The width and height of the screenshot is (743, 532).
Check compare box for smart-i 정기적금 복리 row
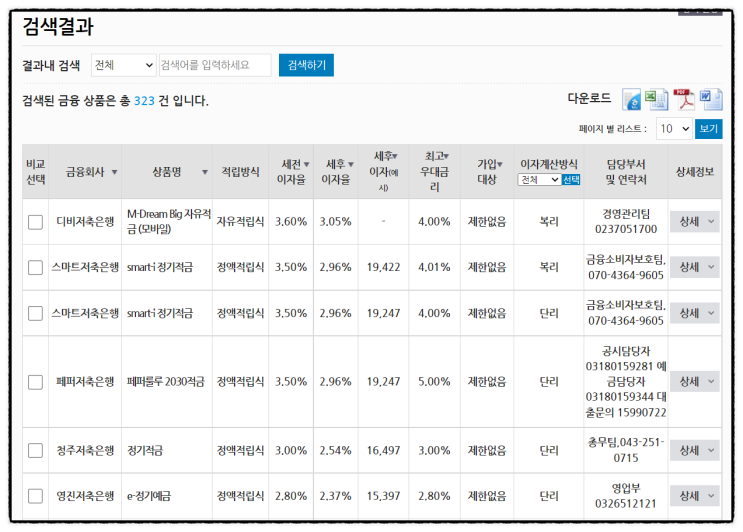click(36, 268)
